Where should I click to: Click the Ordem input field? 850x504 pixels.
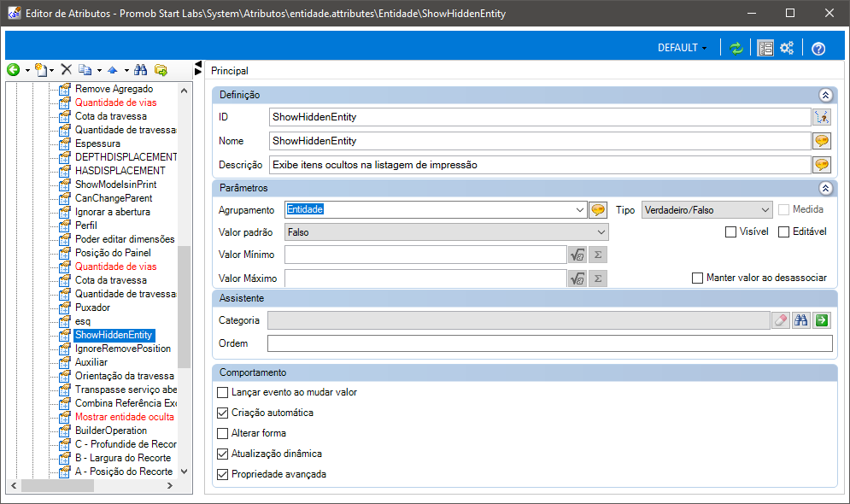[549, 343]
